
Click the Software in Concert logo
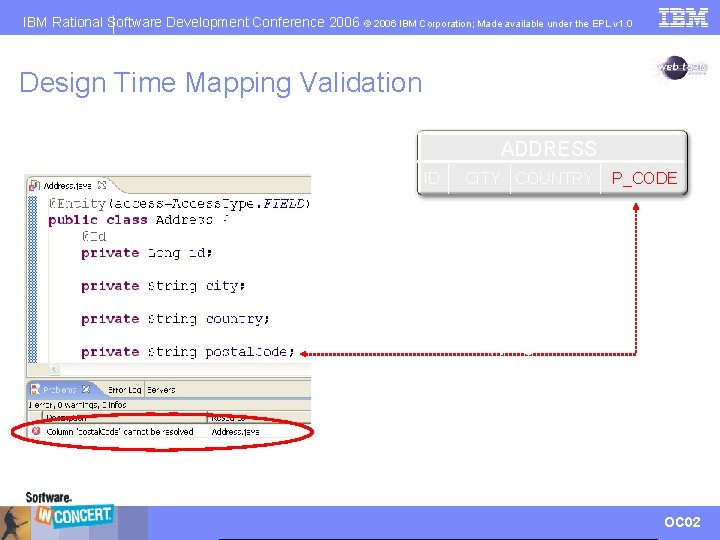69,511
